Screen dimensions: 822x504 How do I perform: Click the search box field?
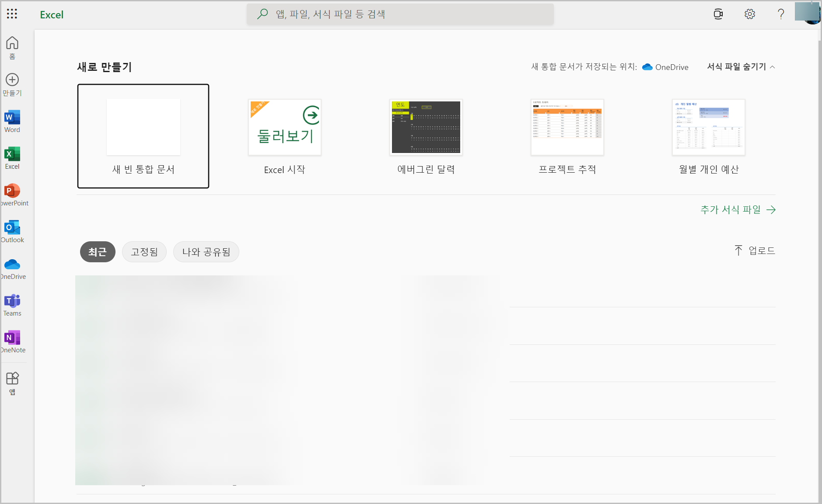(x=400, y=14)
